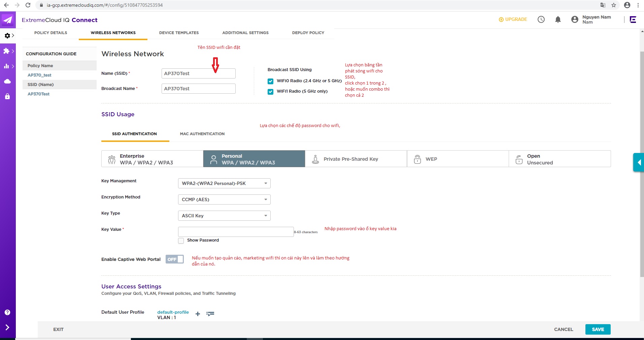
Task: Uncheck WiFi0 Radio 2.4 GHz or 5 GHz
Action: 270,81
